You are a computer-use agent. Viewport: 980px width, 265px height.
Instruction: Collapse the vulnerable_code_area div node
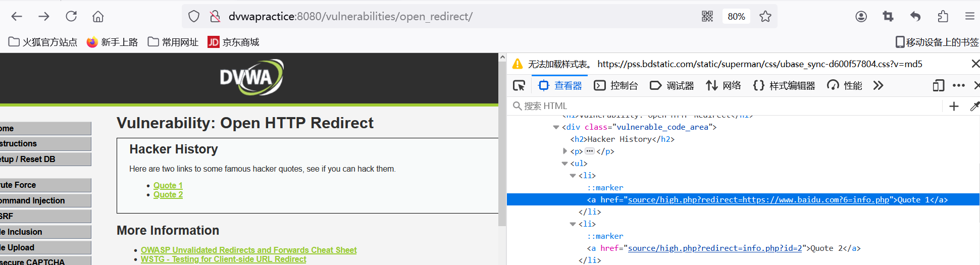point(556,127)
